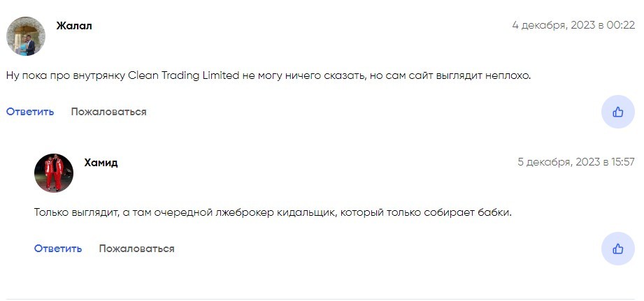Open Хамид's round profile avatar
This screenshot has width=644, height=301.
pos(54,173)
